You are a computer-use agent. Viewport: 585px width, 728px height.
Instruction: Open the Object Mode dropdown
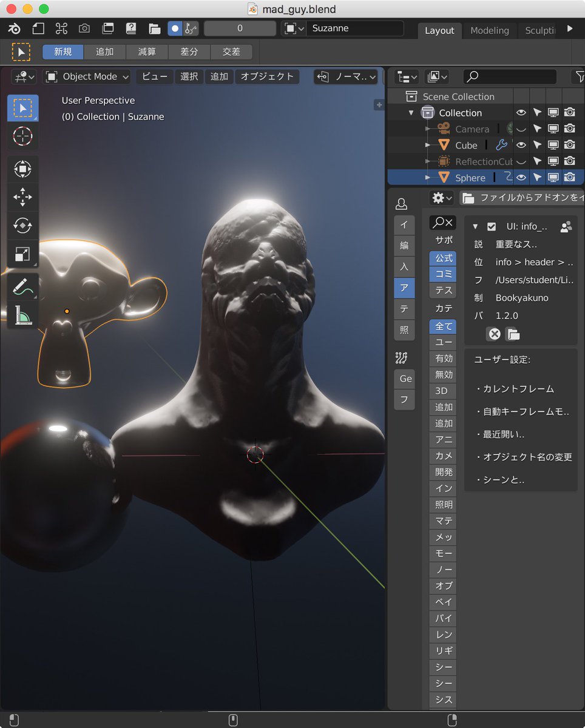click(x=87, y=76)
